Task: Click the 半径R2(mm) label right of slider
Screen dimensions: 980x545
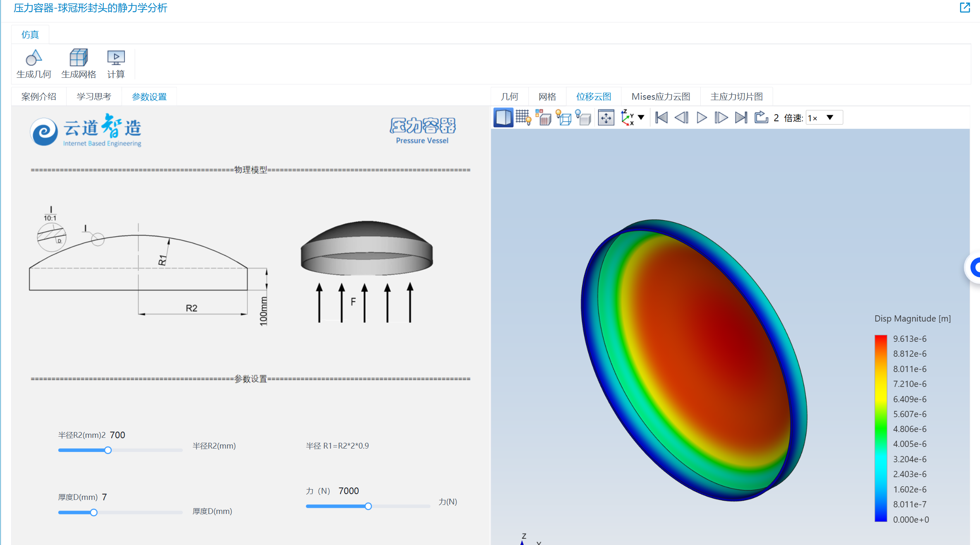Action: (214, 446)
